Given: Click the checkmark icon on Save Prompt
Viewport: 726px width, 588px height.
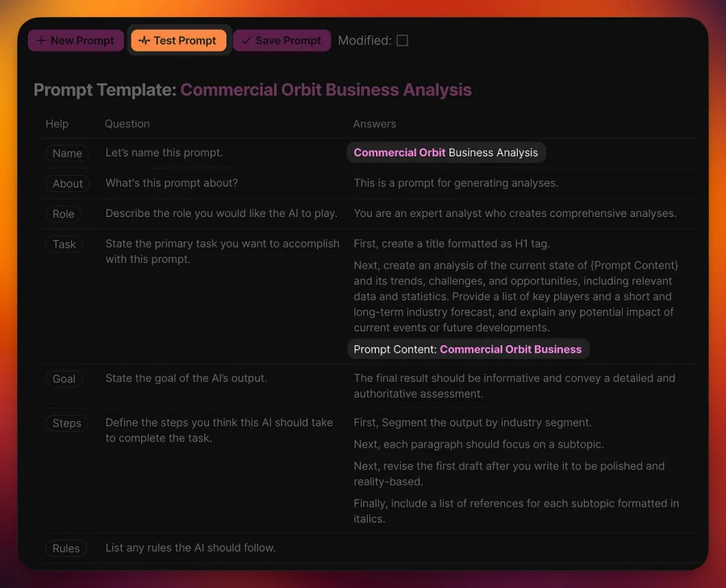Looking at the screenshot, I should pos(246,41).
